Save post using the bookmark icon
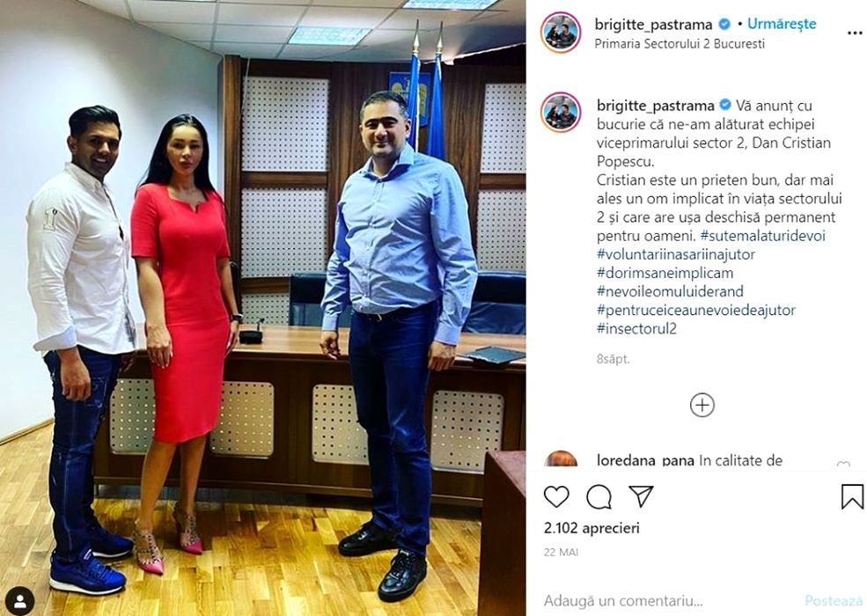The height and width of the screenshot is (616, 867). (x=852, y=496)
